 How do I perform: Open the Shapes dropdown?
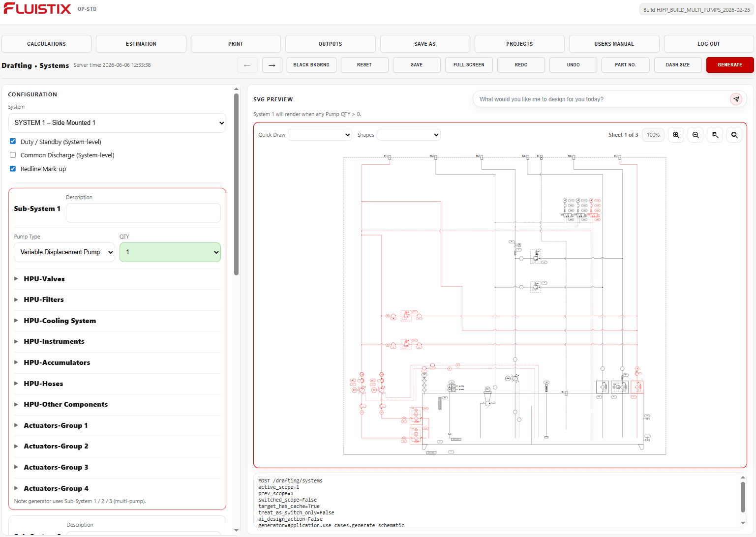coord(409,135)
